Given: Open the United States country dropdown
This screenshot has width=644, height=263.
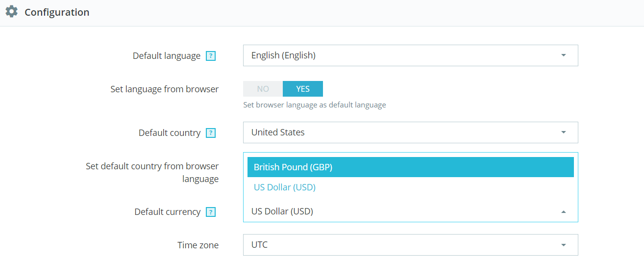Looking at the screenshot, I should (x=402, y=132).
